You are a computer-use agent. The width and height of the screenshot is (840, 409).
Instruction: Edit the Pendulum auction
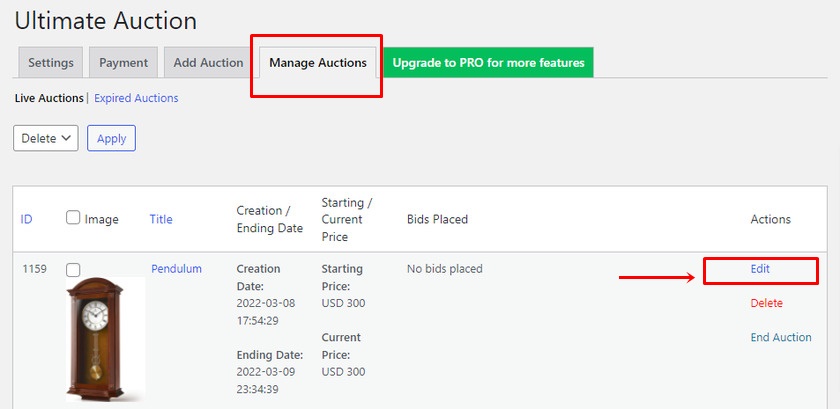[x=760, y=269]
